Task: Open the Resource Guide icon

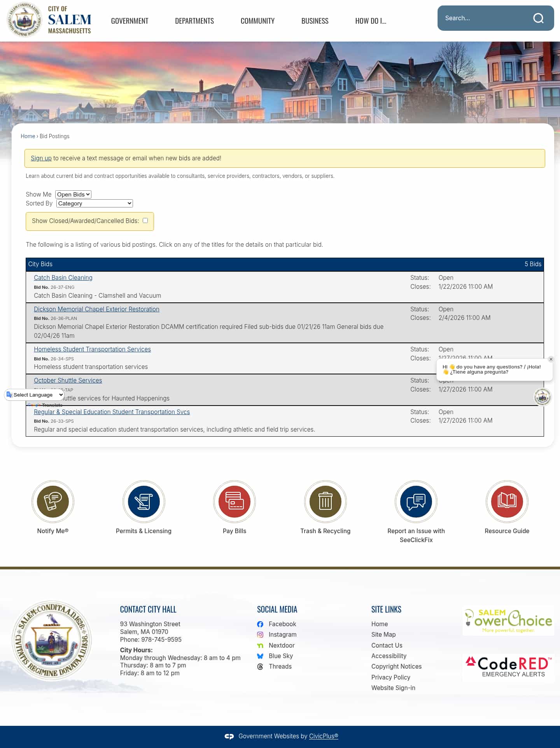Action: click(507, 502)
